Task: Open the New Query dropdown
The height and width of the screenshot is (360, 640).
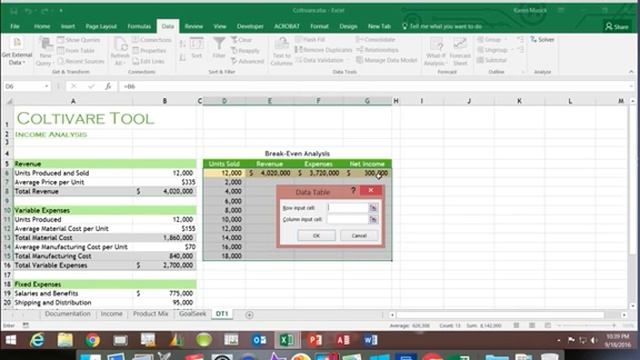Action: tap(45, 52)
